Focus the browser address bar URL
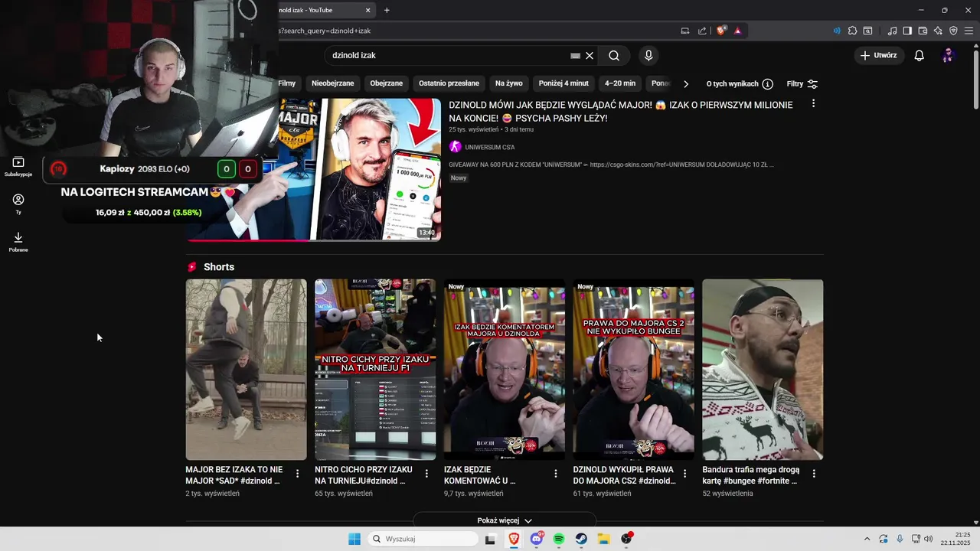Viewport: 980px width, 551px height. (325, 31)
